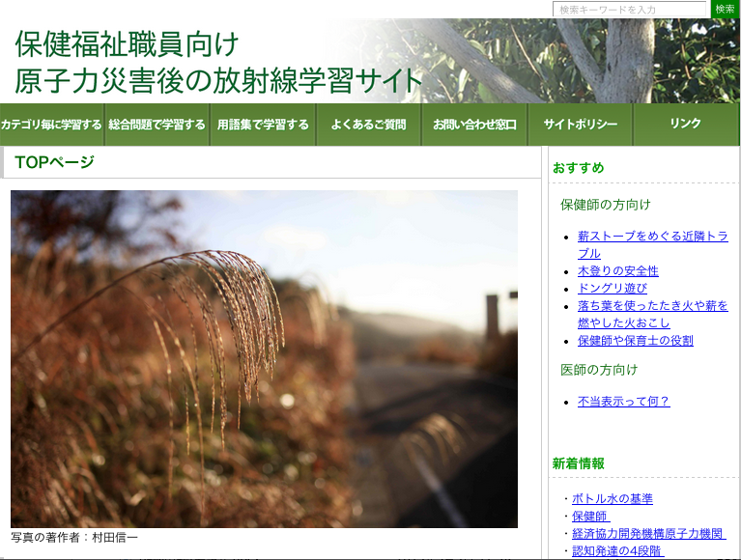
Task: Visit the 保健師や保育士の役割 link
Action: 635,341
